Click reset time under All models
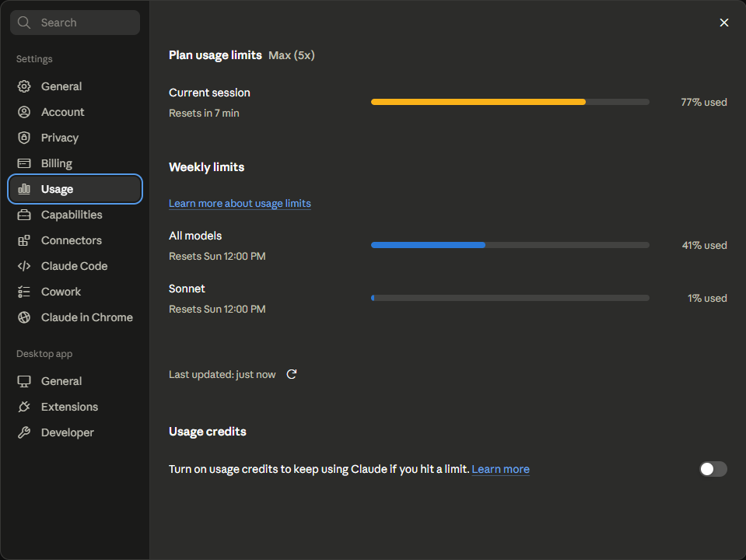This screenshot has height=560, width=746. (x=217, y=257)
